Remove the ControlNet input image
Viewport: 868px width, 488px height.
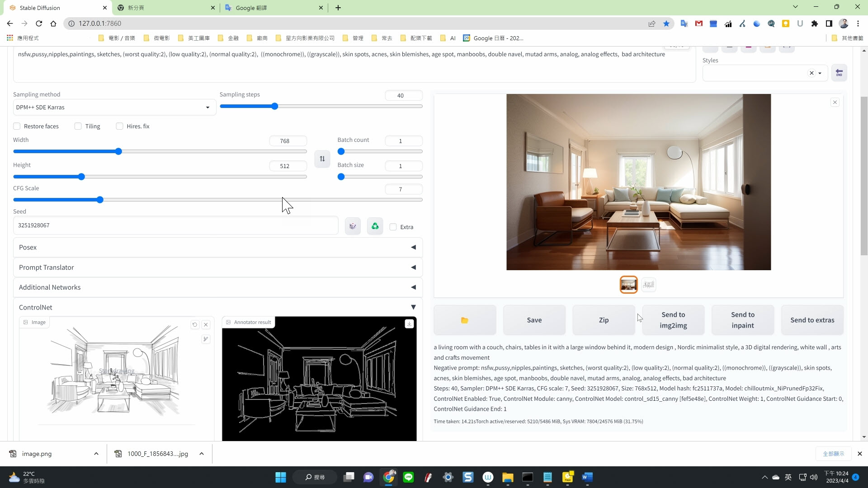(x=206, y=324)
